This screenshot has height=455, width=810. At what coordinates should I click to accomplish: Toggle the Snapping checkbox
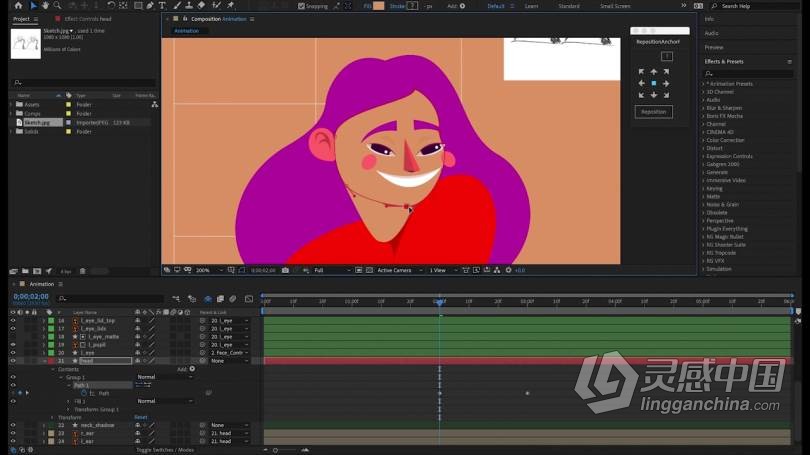(x=301, y=6)
